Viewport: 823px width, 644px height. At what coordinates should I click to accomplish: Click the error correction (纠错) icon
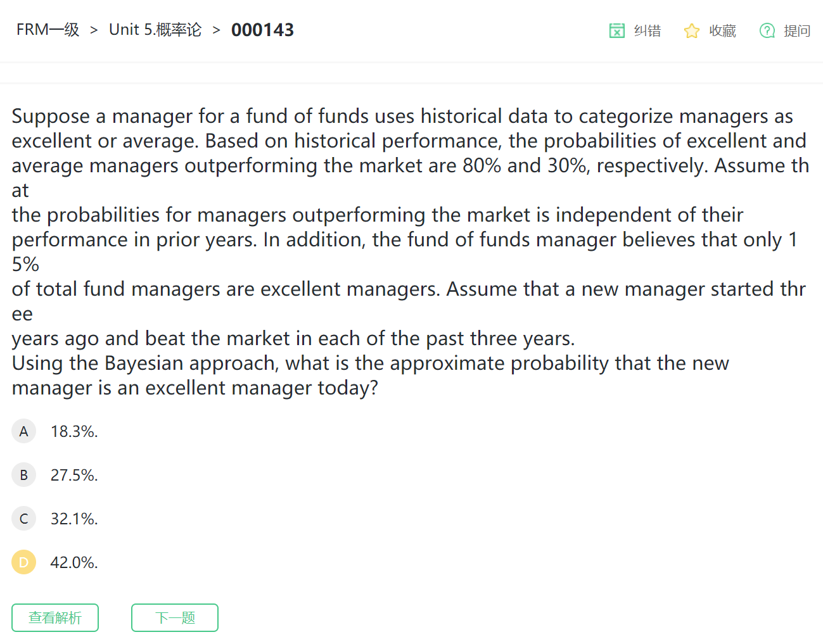616,30
